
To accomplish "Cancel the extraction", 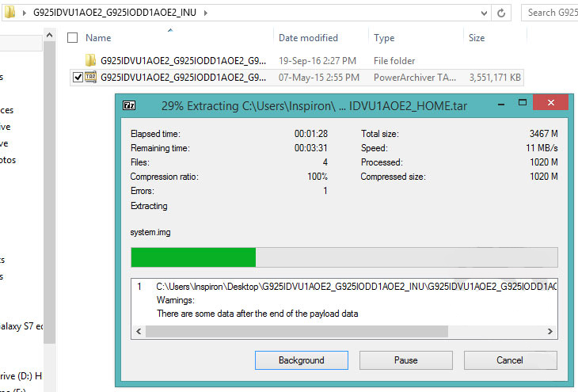I will pyautogui.click(x=509, y=360).
